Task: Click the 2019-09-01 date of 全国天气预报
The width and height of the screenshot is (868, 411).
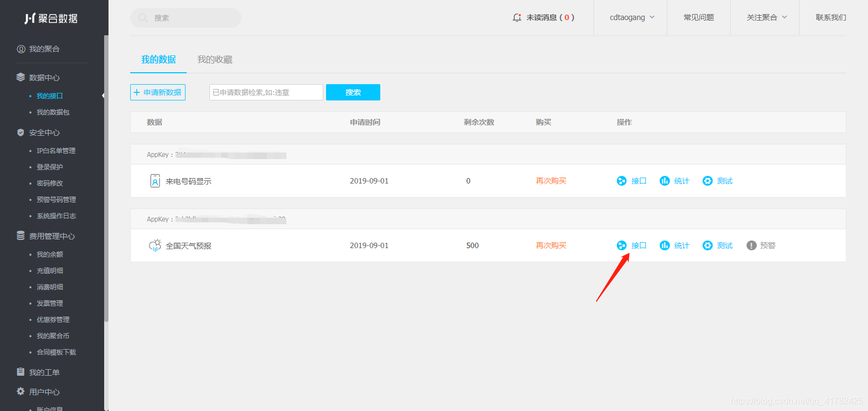Action: [369, 245]
